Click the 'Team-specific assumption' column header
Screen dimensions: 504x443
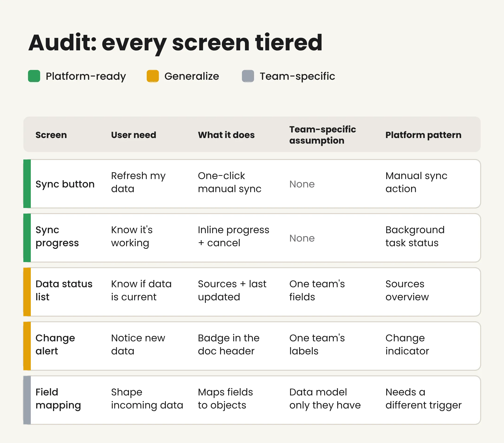coord(322,135)
